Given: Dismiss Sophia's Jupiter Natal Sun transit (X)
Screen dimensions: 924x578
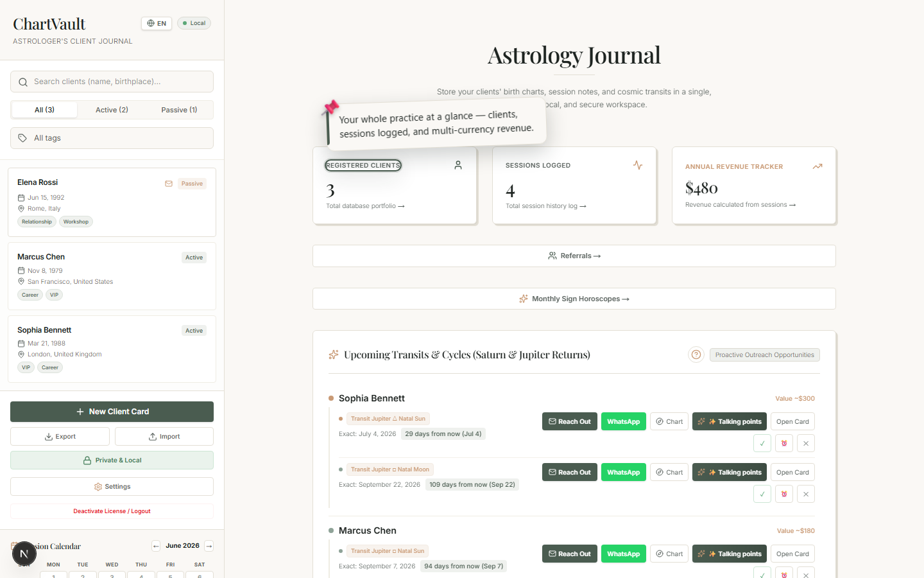Looking at the screenshot, I should [x=806, y=443].
